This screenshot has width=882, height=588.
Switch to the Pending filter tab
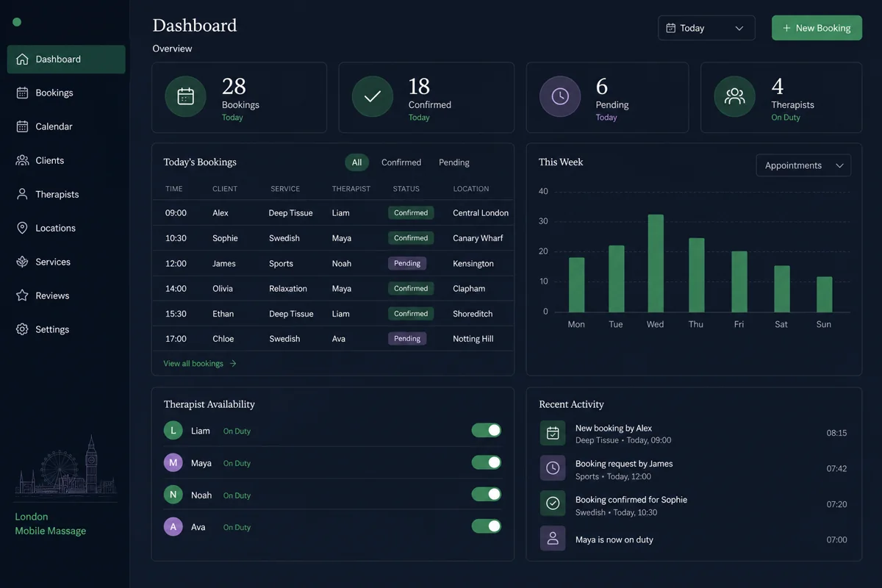click(x=454, y=162)
